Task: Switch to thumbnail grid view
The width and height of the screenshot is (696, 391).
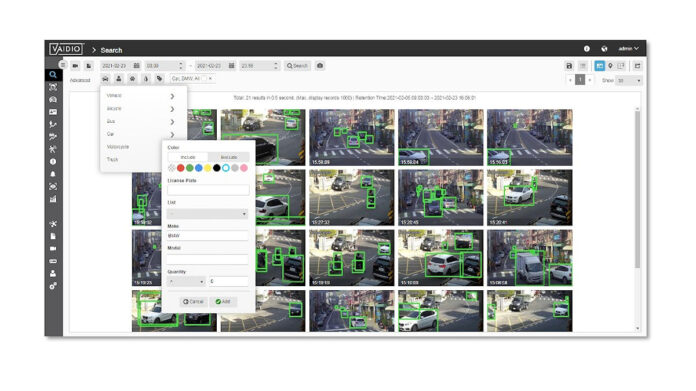Action: click(x=600, y=66)
